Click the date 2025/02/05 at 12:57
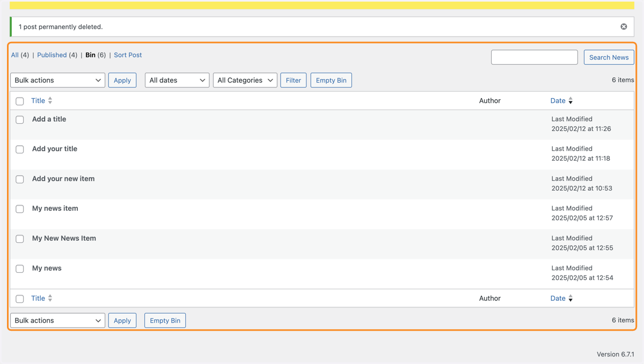The height and width of the screenshot is (364, 644). click(x=582, y=218)
